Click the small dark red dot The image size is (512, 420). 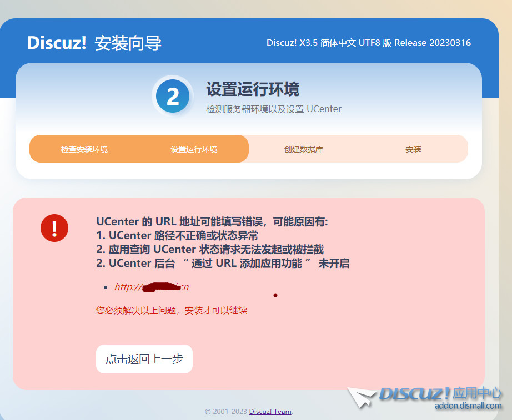tap(275, 295)
